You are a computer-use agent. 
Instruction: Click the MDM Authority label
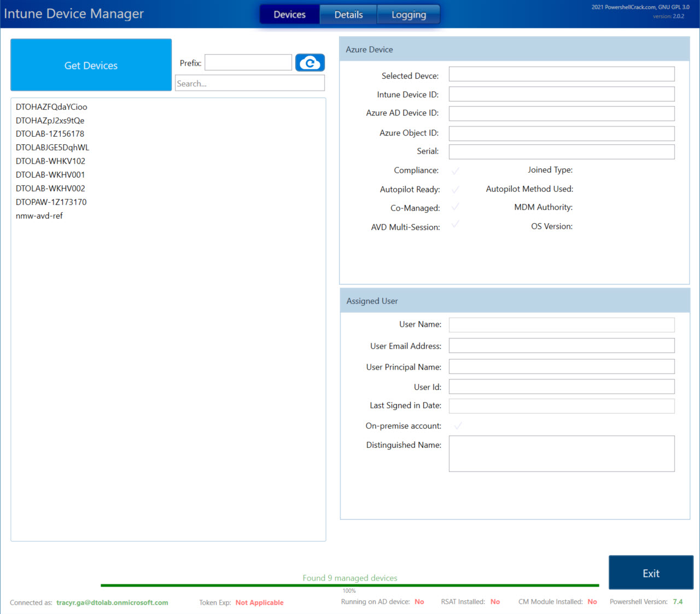[x=544, y=207]
